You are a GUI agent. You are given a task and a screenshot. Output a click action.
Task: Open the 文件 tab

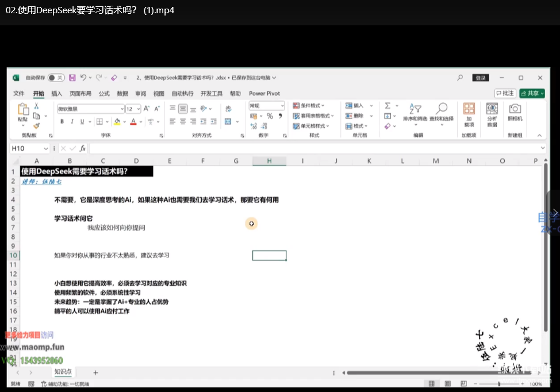pos(18,94)
